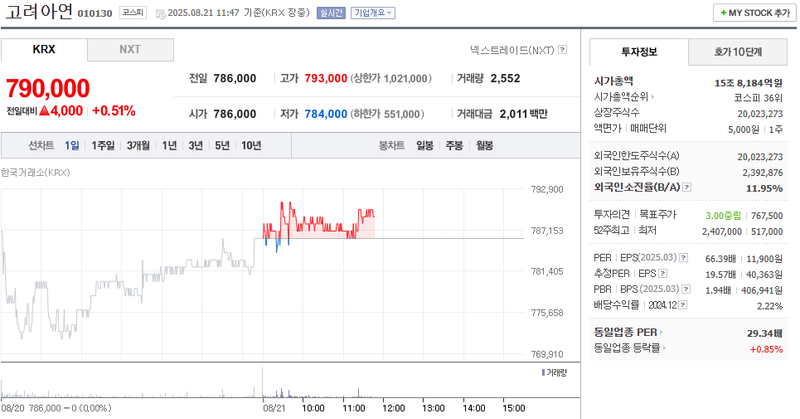Open the 호가10단계 tab

[738, 52]
